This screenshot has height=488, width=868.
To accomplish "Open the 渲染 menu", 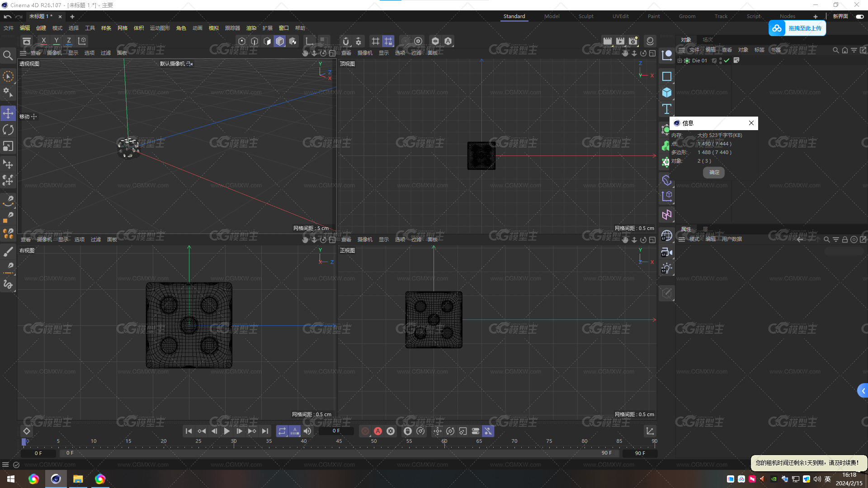I will (x=251, y=28).
